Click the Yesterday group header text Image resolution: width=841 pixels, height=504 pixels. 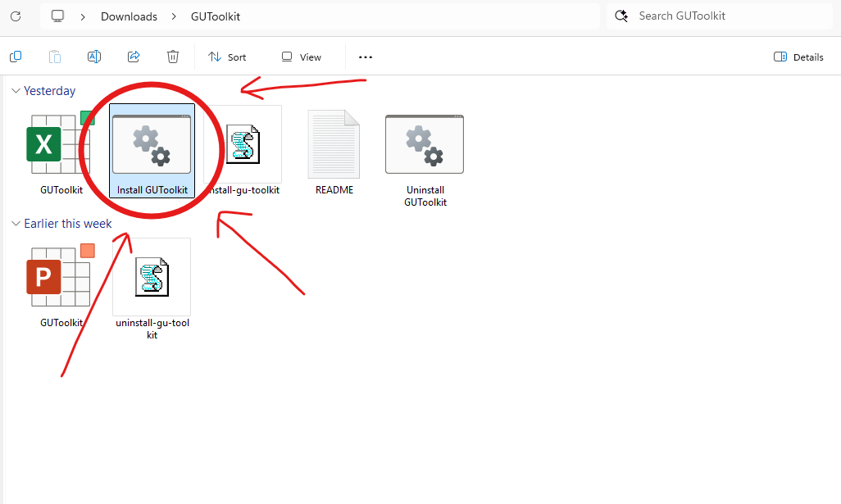pyautogui.click(x=49, y=91)
